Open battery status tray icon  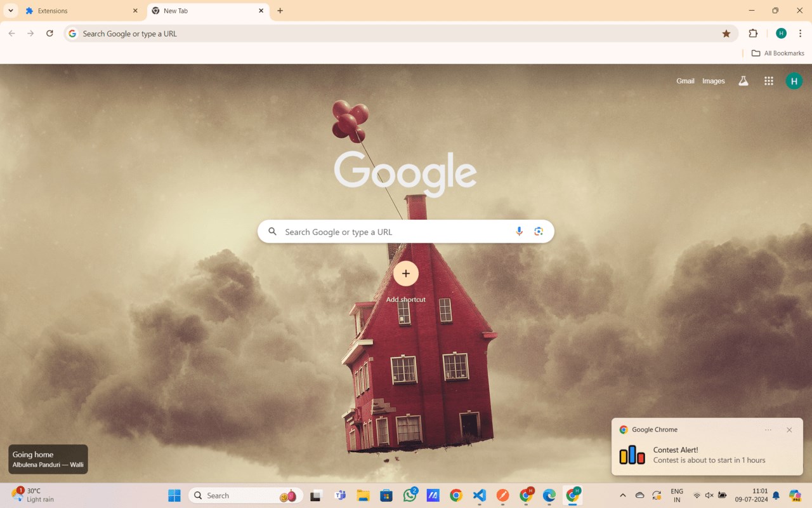pyautogui.click(x=722, y=495)
